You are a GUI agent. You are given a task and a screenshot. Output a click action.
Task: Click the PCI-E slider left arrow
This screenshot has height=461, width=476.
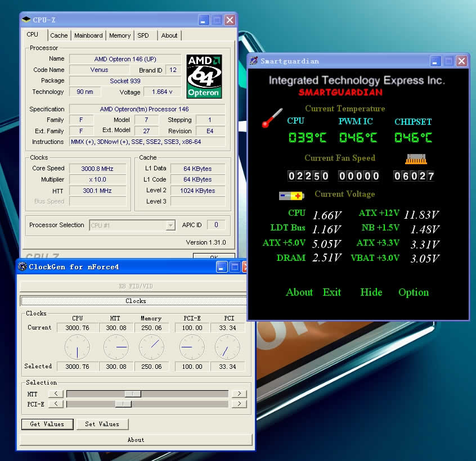pyautogui.click(x=56, y=404)
